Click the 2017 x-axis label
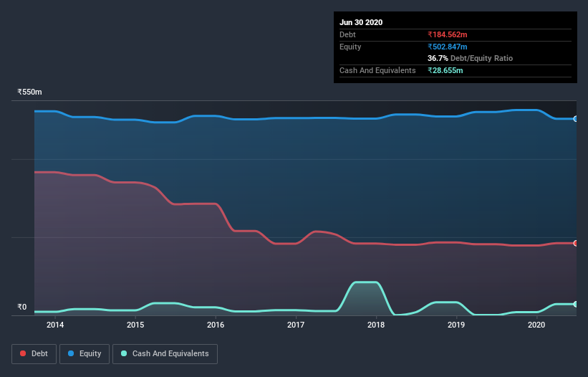Viewport: 588px width, 377px height. 296,325
